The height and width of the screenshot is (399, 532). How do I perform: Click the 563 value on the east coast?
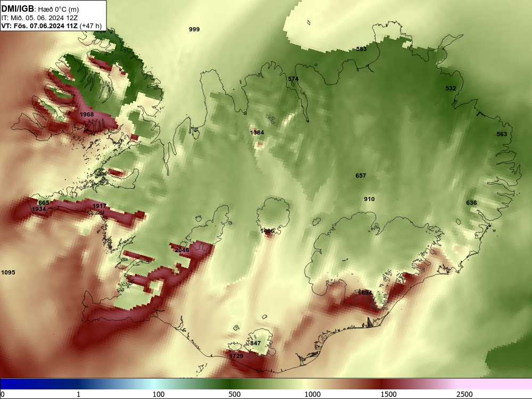click(502, 135)
